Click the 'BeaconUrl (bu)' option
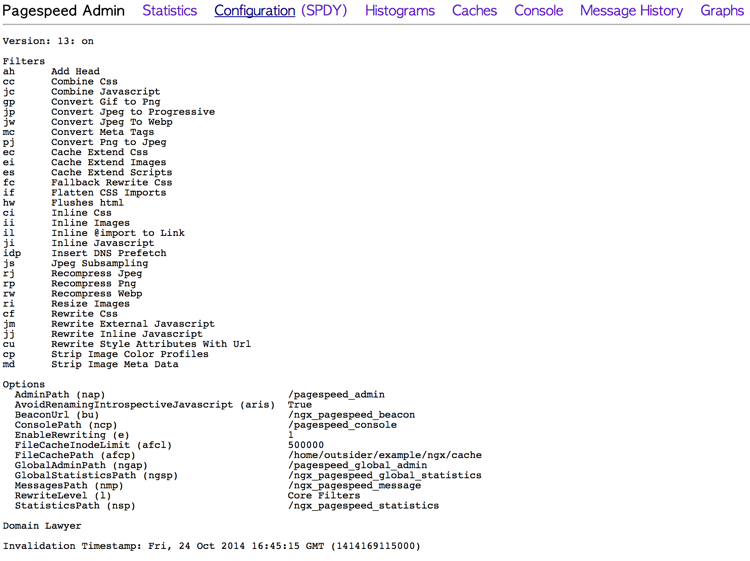 pos(57,415)
